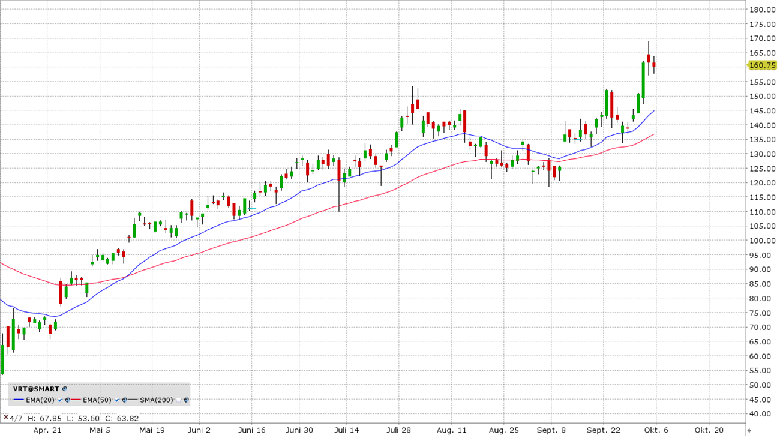This screenshot has height=438, width=780.
Task: Click the SMA(200) legend label
Action: point(156,400)
